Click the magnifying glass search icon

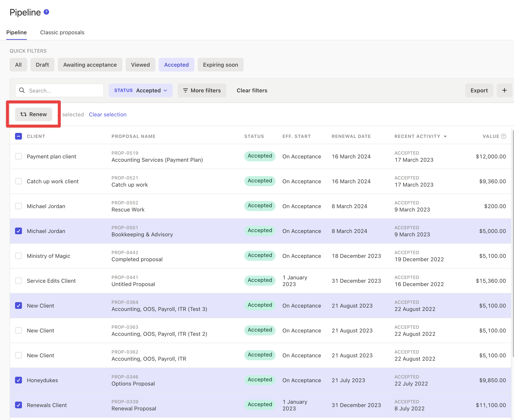pyautogui.click(x=22, y=90)
